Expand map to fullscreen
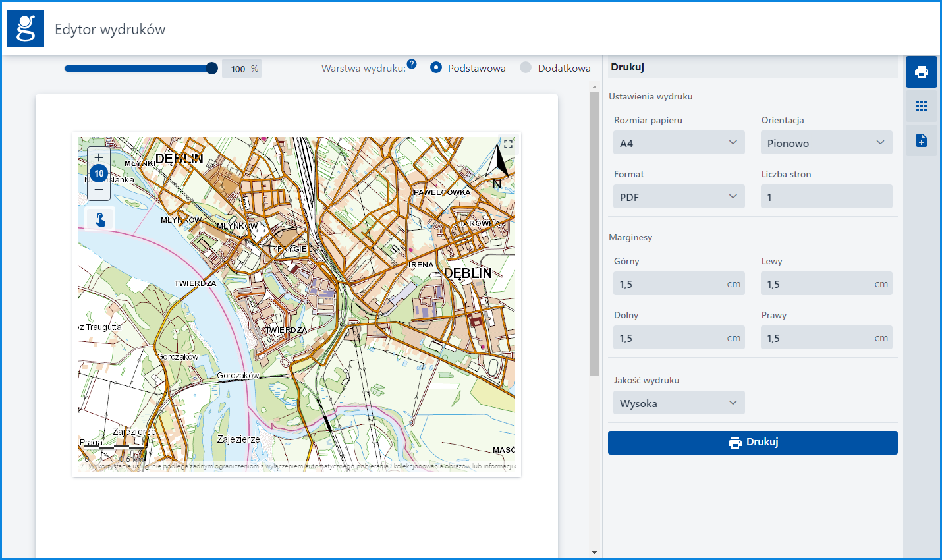This screenshot has width=942, height=560. click(508, 144)
